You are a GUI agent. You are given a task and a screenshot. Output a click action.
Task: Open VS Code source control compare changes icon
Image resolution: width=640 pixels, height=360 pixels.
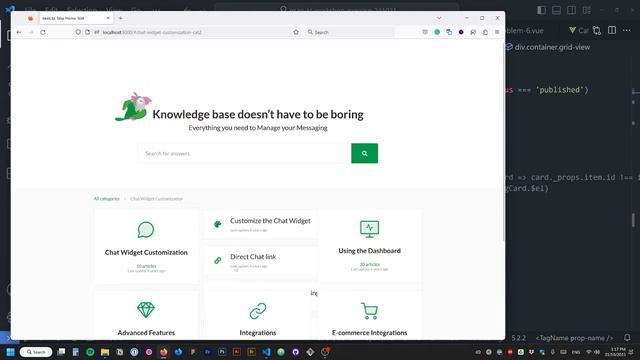(597, 30)
